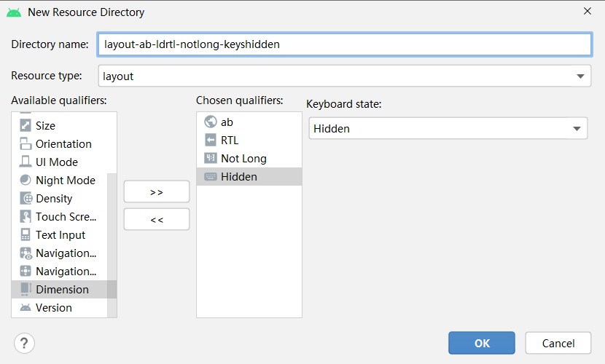Open help via question mark button

(24, 343)
